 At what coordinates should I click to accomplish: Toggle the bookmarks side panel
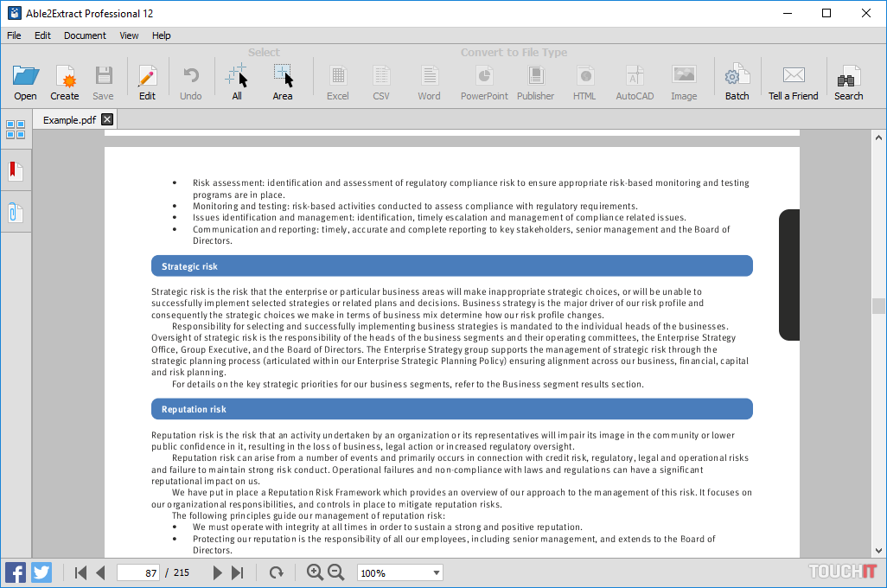(x=16, y=170)
